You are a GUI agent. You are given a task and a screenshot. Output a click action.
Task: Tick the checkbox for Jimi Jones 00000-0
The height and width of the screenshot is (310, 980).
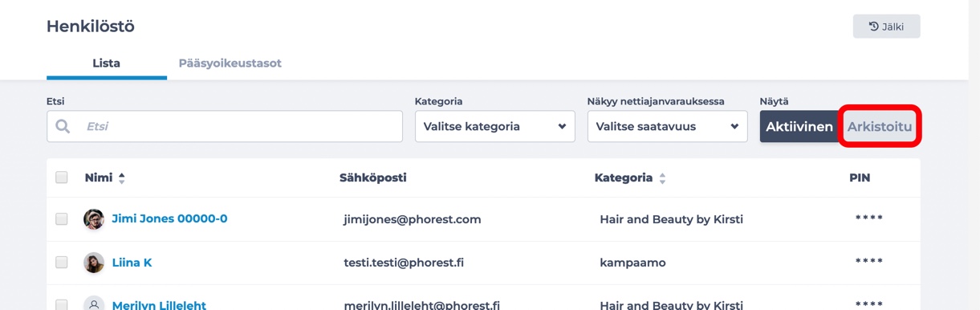click(x=62, y=218)
